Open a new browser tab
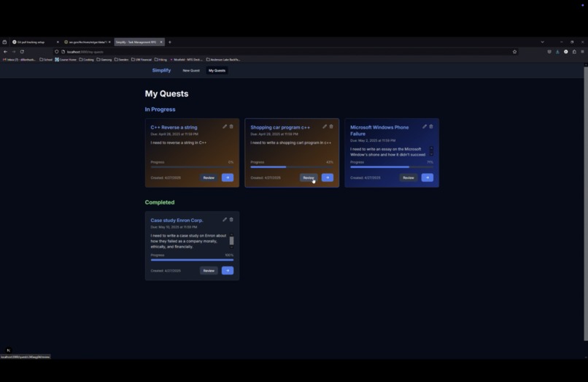Viewport: 588px width, 382px height. [170, 42]
